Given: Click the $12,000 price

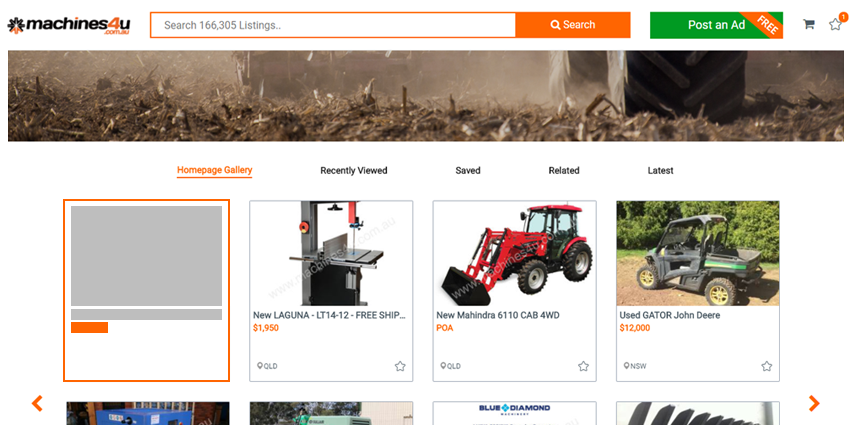Looking at the screenshot, I should coord(635,328).
